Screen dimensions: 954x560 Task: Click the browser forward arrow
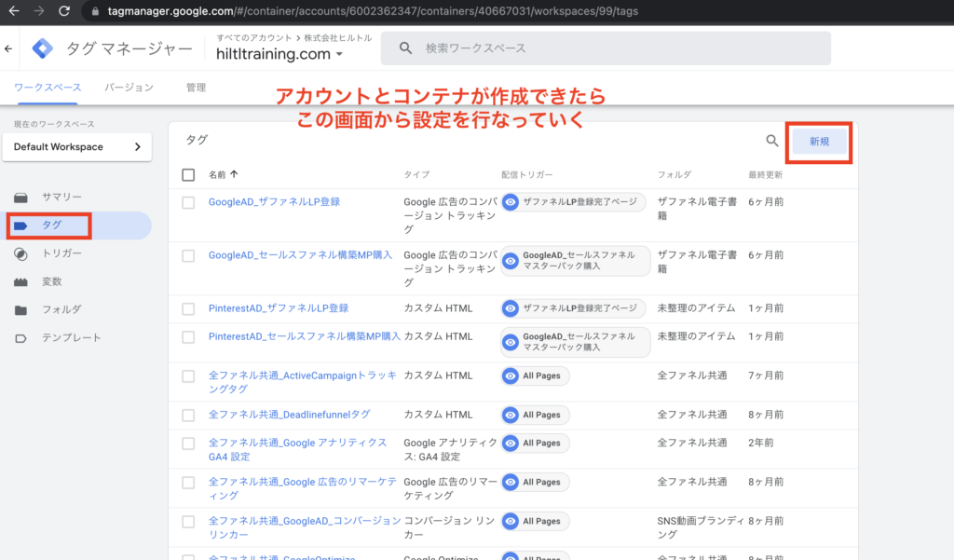click(x=39, y=11)
